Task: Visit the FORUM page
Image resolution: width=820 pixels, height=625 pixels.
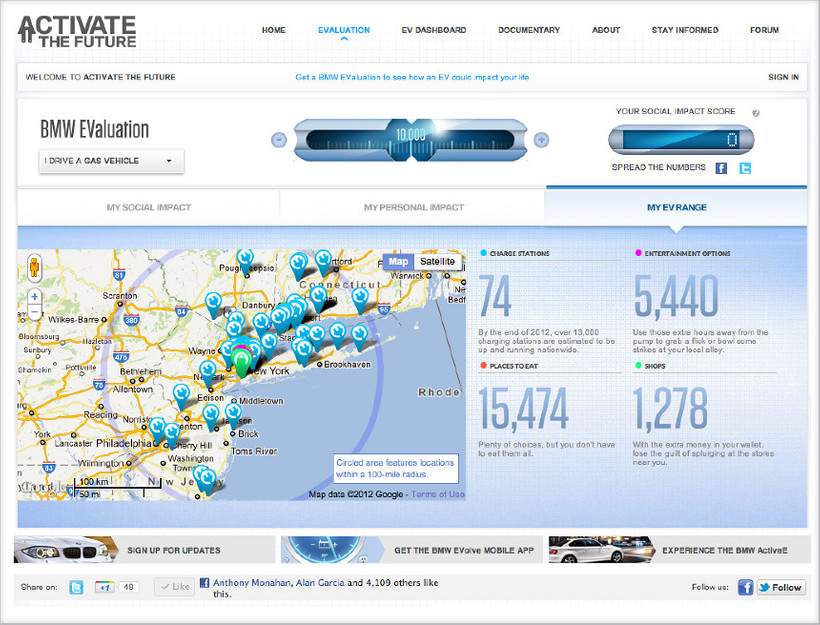Action: [x=764, y=30]
